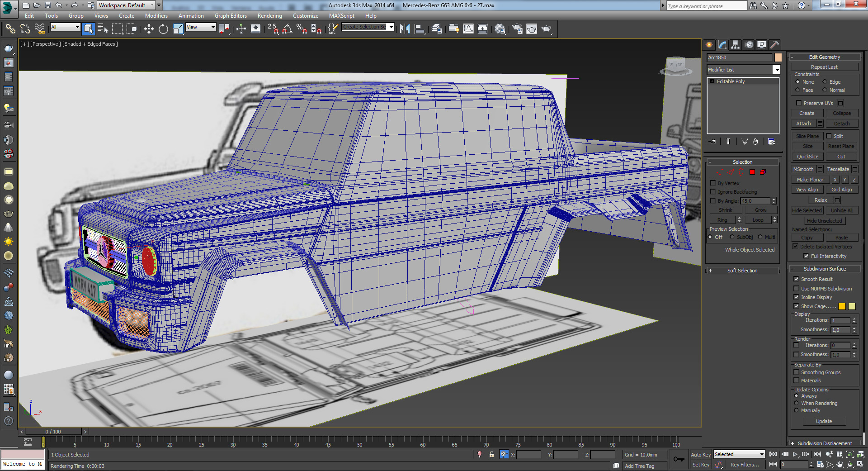Switch to the Utilities command panel tab
Viewport: 868px width, 471px height.
775,45
